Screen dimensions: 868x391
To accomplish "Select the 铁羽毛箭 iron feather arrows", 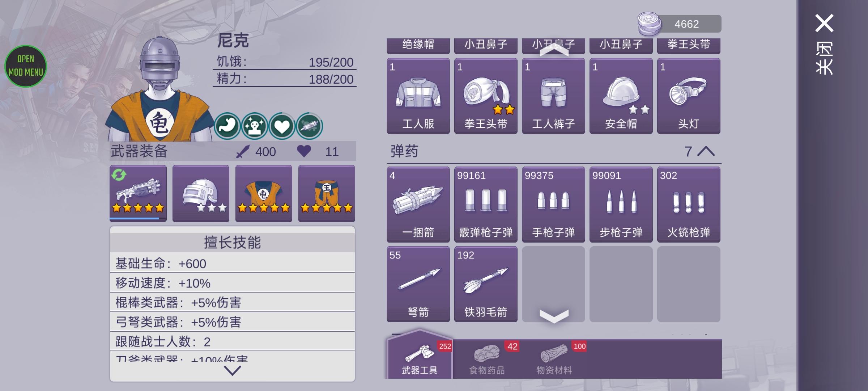I will [x=486, y=284].
